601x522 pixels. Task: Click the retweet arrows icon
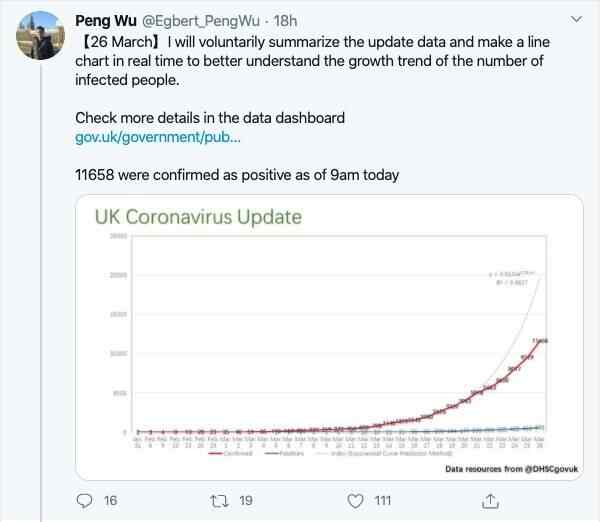click(x=219, y=500)
